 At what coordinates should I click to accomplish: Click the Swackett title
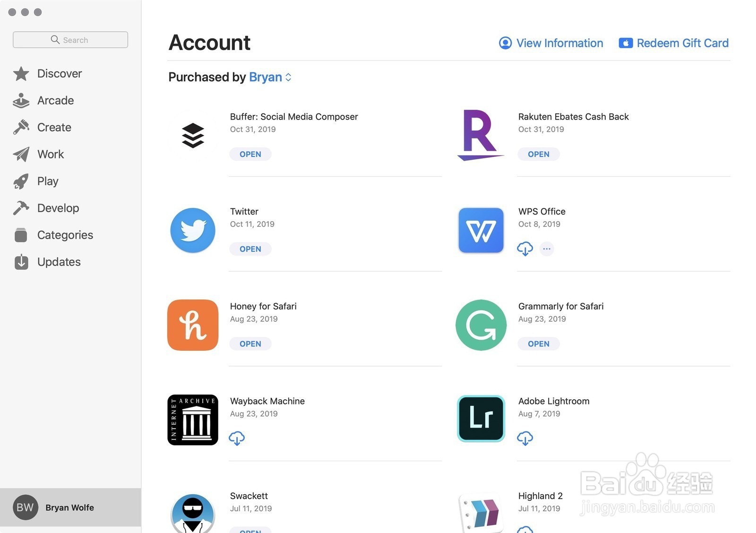(249, 496)
